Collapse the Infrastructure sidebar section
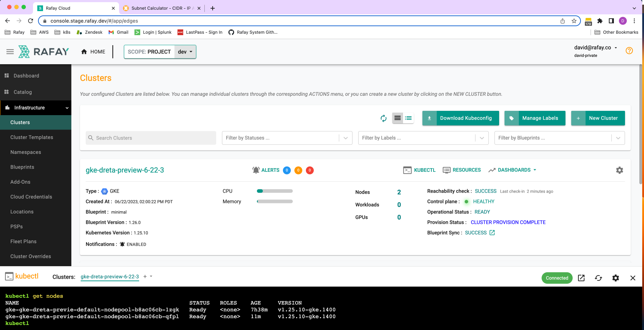Image resolution: width=644 pixels, height=330 pixels. click(35, 108)
